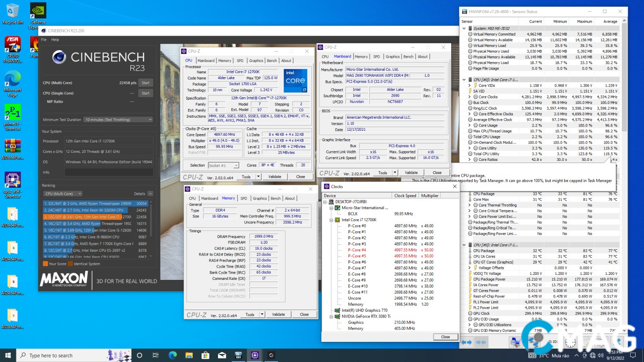Start the CPU Multi Core benchmark in Cinebench

point(145,83)
